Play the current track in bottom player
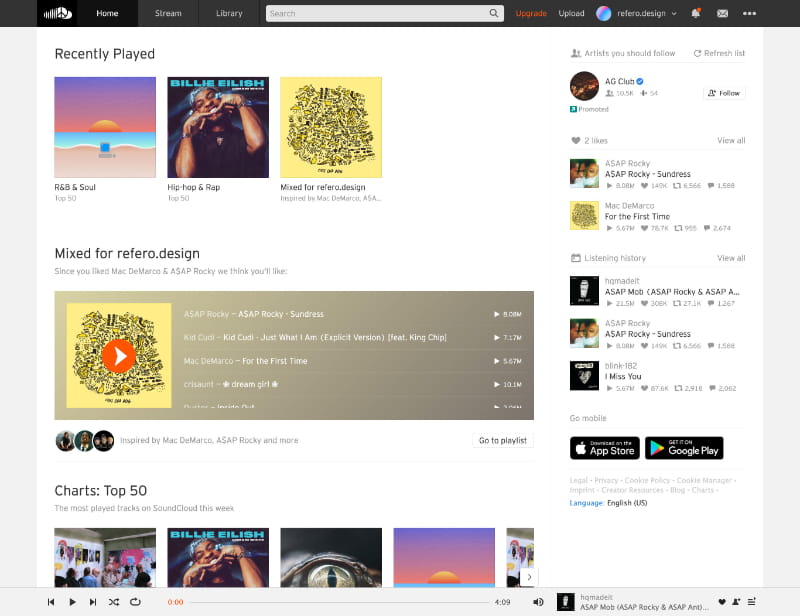The image size is (800, 616). (x=72, y=602)
